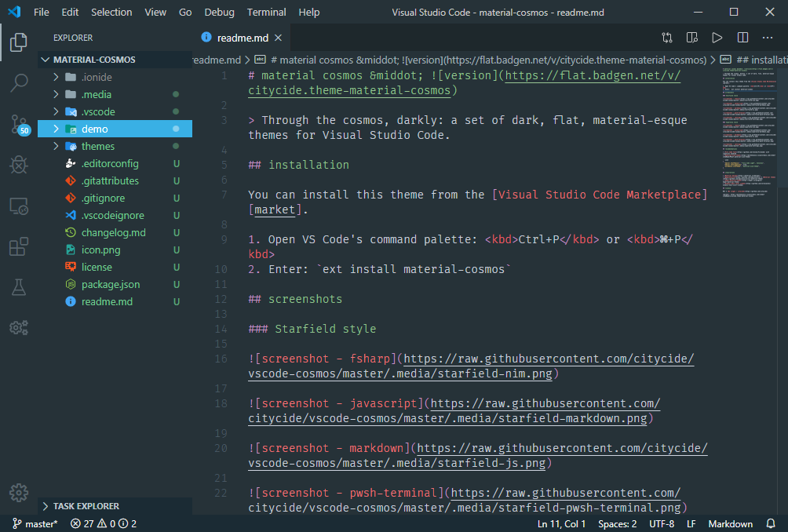The image size is (788, 532).
Task: Click the [market] reference link
Action: pos(275,210)
